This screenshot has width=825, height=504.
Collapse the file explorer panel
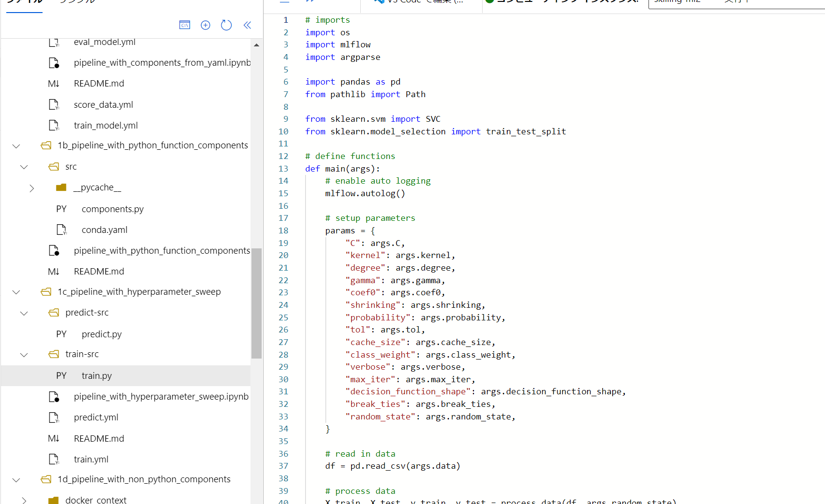[247, 25]
